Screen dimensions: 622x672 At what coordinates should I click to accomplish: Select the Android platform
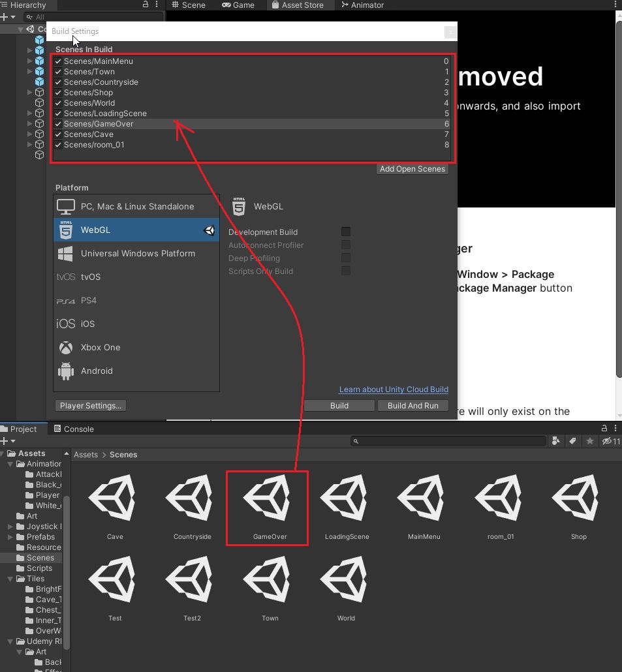(136, 371)
